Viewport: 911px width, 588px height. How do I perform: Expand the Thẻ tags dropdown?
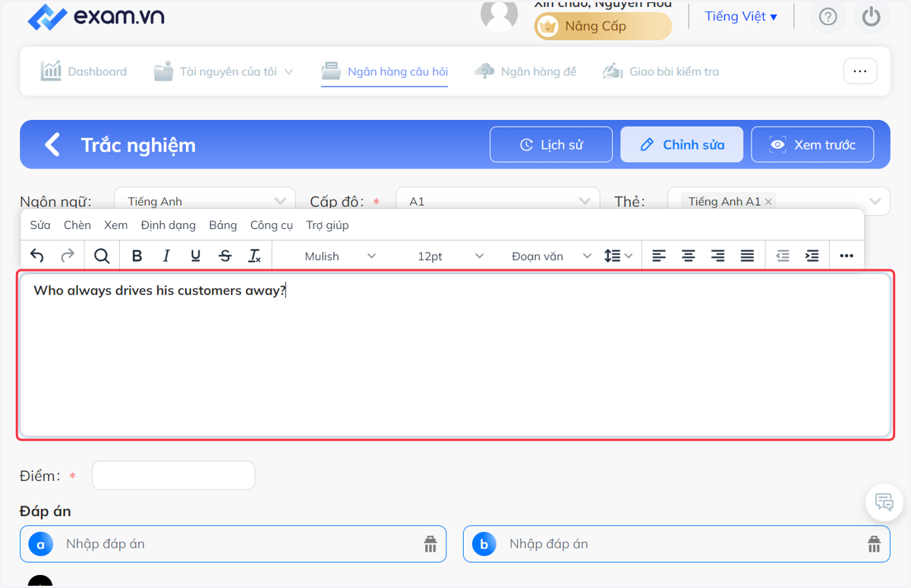[875, 201]
